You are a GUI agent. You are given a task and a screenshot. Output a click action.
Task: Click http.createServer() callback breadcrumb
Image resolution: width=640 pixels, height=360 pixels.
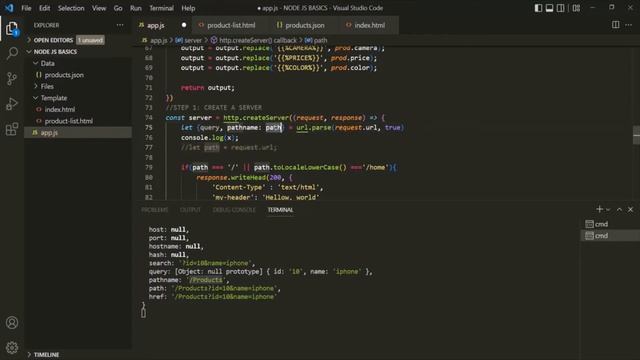253,40
